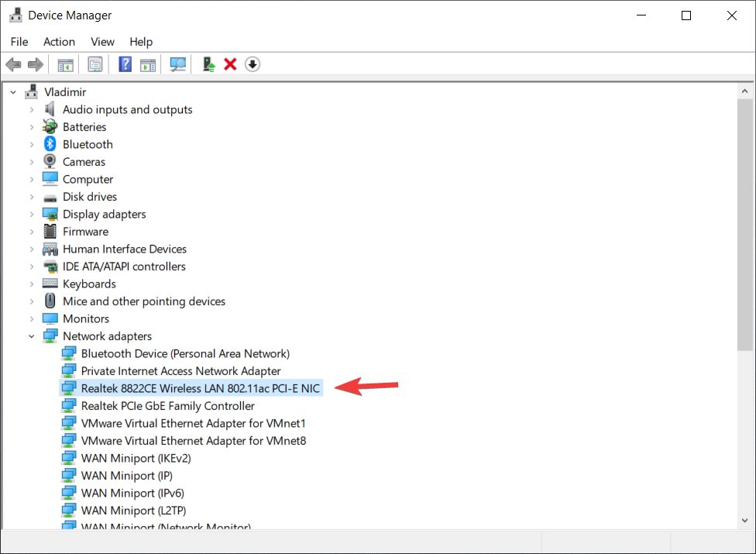Select Realtek 8822CE Wireless LAN adapter
The width and height of the screenshot is (756, 554).
tap(191, 388)
